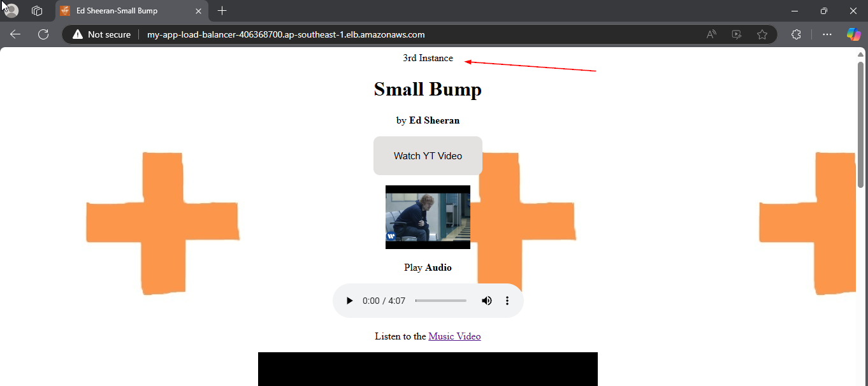This screenshot has width=868, height=386.
Task: Click the Not secure site info badge
Action: 102,34
